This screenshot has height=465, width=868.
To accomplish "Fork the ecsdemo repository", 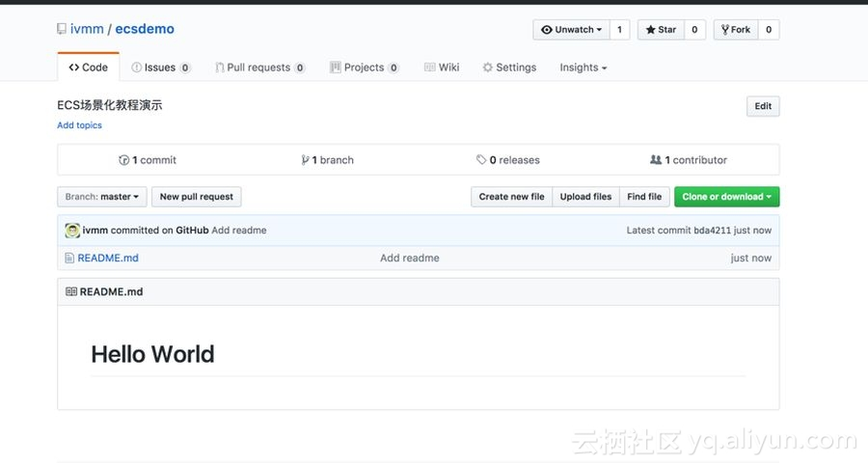I will tap(736, 30).
